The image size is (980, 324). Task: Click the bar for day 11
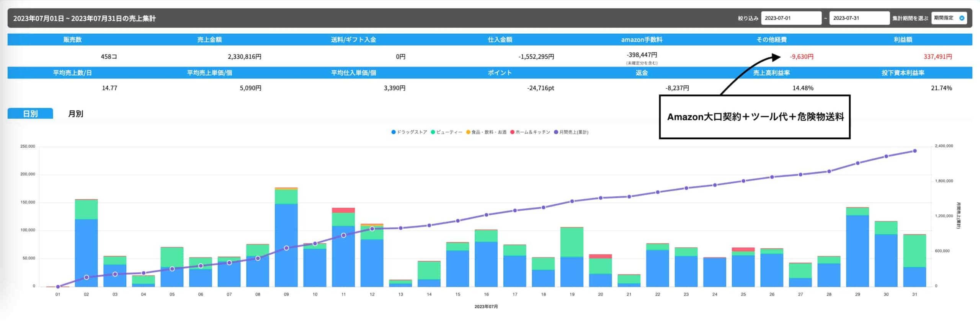coord(343,247)
